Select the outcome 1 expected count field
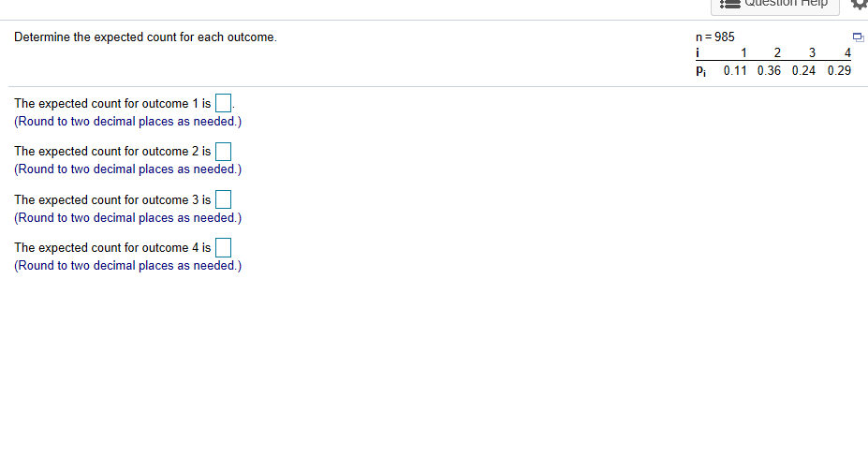Viewport: 868px width, 470px height. click(223, 103)
